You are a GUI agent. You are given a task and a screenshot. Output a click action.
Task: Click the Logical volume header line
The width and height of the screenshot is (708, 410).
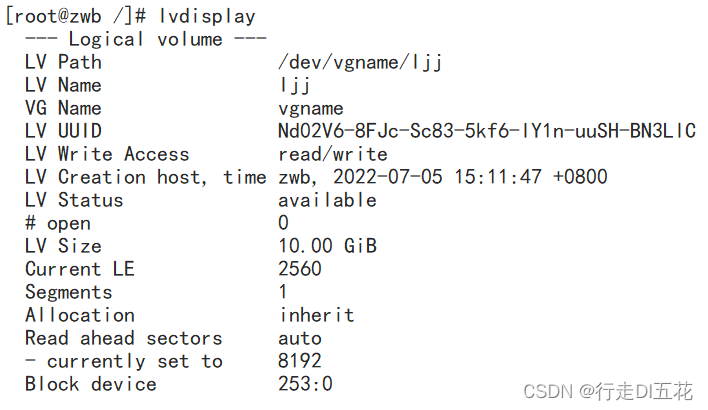tap(145, 39)
